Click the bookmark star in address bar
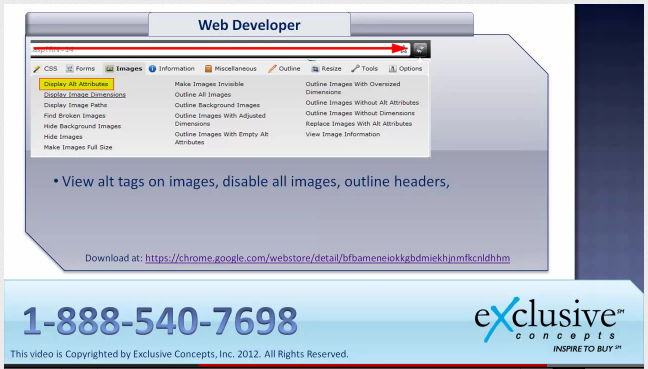Image resolution: width=648 pixels, height=369 pixels. pos(404,49)
